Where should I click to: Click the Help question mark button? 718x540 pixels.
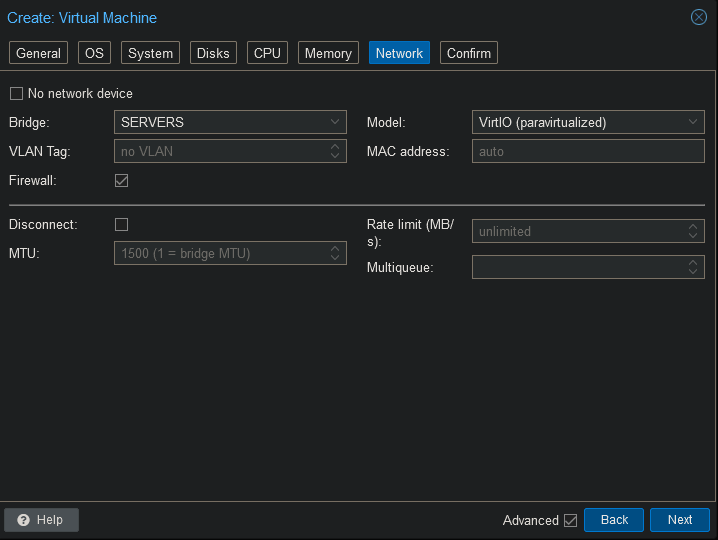41,520
